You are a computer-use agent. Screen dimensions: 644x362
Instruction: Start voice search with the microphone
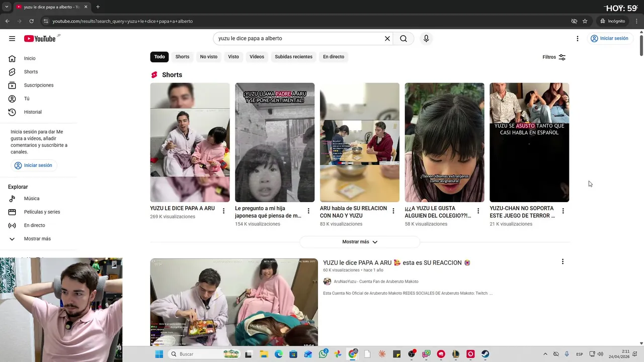[426, 39]
